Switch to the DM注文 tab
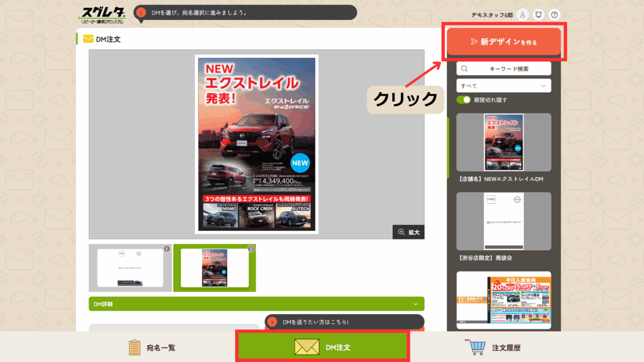The width and height of the screenshot is (644, 362). pyautogui.click(x=322, y=347)
